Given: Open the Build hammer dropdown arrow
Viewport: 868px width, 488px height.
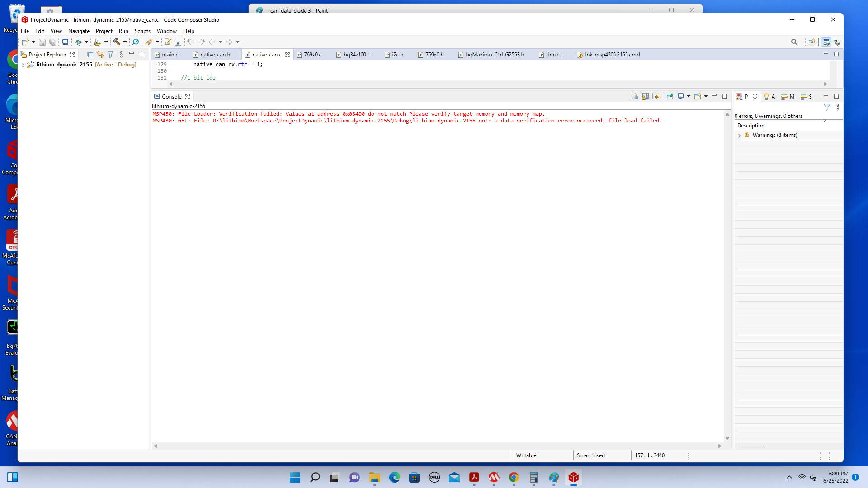Looking at the screenshot, I should [x=125, y=42].
